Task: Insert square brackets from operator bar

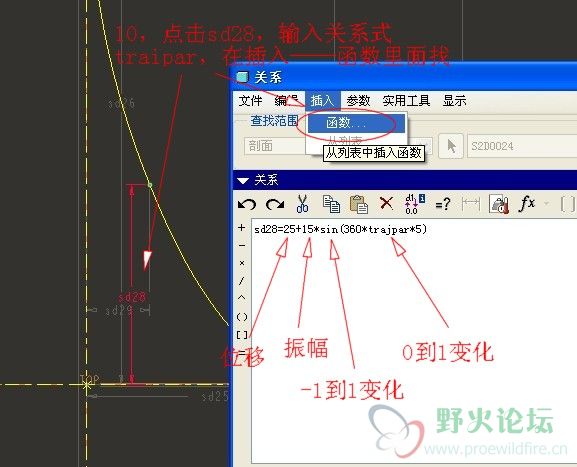Action: click(x=242, y=335)
